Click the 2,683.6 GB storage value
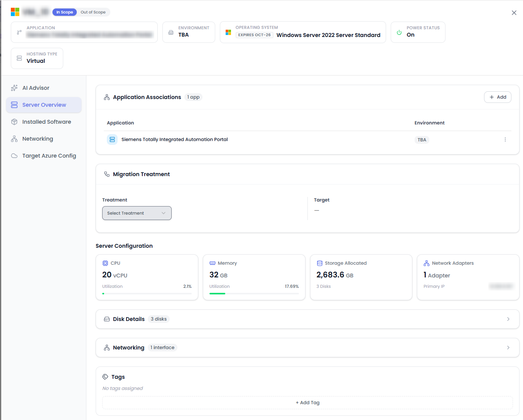This screenshot has width=523, height=420. click(x=335, y=275)
